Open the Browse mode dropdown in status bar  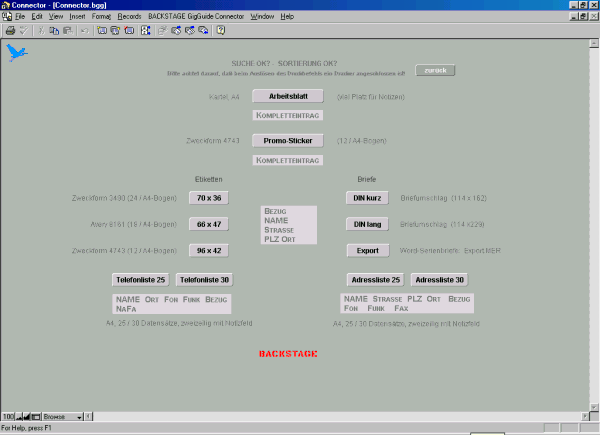pyautogui.click(x=60, y=416)
